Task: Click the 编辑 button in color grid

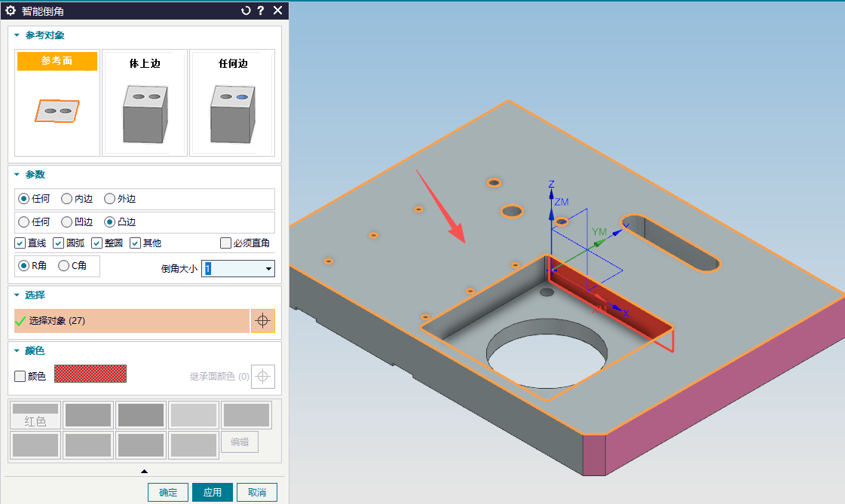Action: tap(240, 442)
